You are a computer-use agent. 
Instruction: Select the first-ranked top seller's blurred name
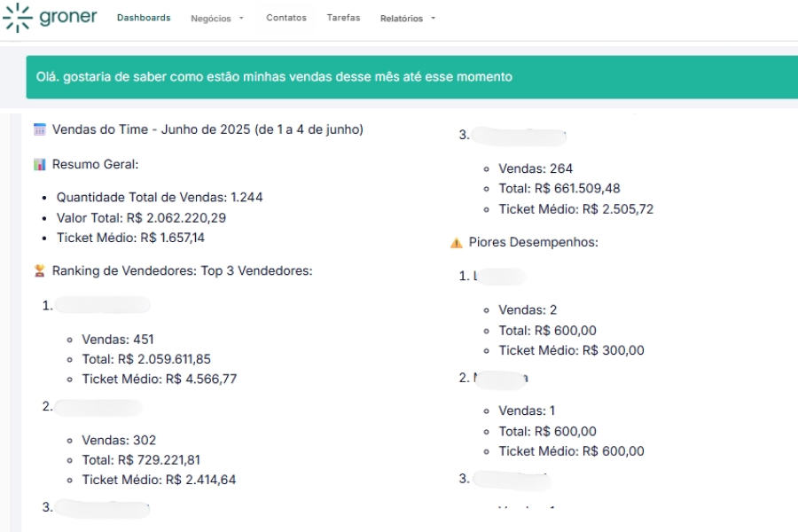coord(102,305)
